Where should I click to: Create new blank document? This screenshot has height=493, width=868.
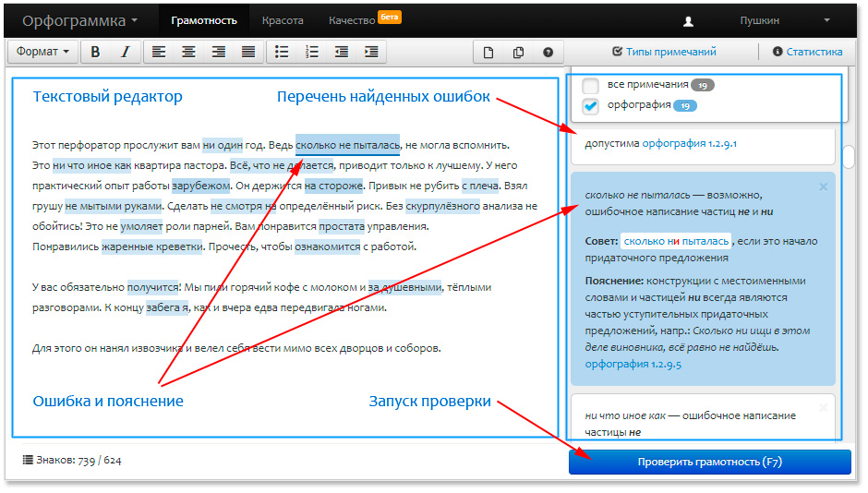(488, 52)
